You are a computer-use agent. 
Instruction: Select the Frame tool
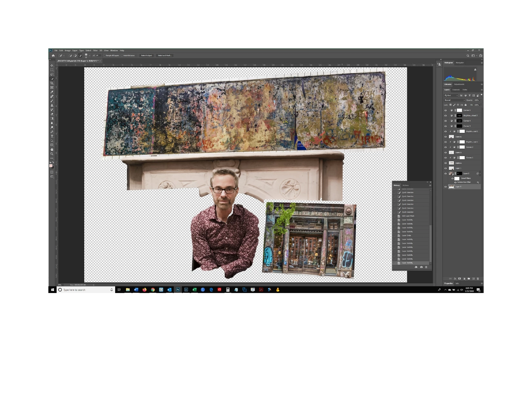[x=52, y=87]
